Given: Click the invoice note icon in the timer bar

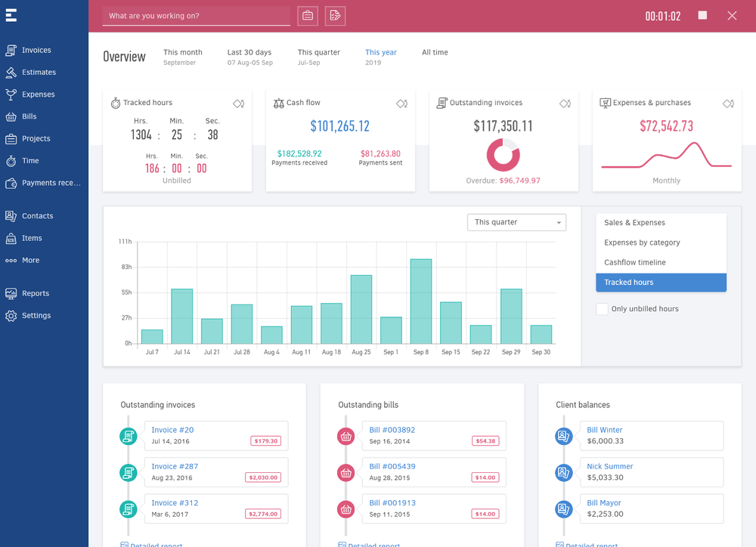Looking at the screenshot, I should [335, 15].
